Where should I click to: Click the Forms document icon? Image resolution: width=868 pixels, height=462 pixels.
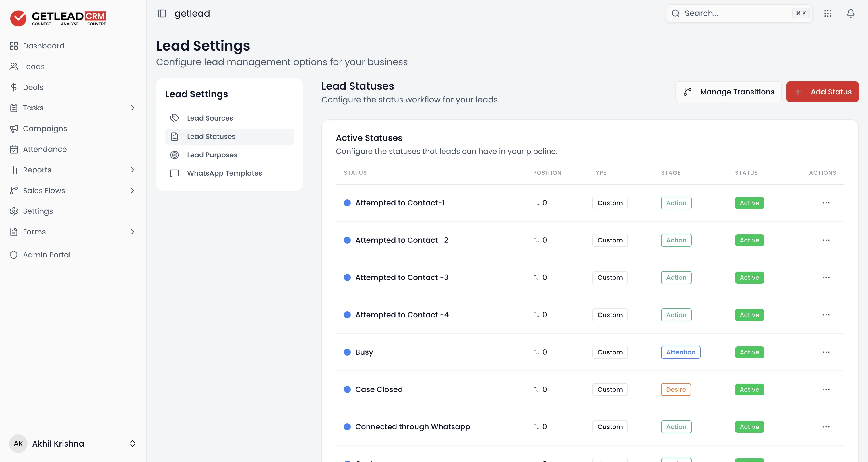tap(14, 232)
